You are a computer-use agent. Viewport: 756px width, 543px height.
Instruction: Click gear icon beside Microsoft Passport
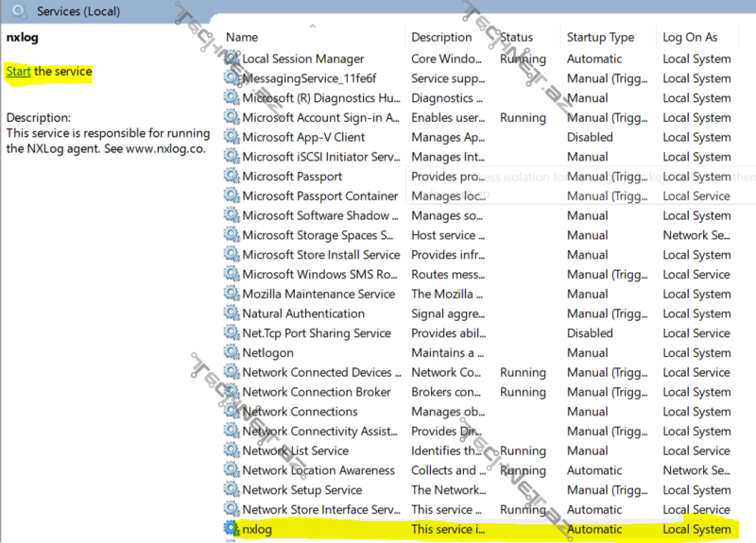(x=232, y=177)
